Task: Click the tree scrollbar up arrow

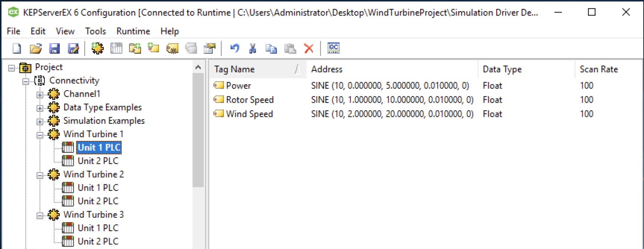Action: coord(198,67)
